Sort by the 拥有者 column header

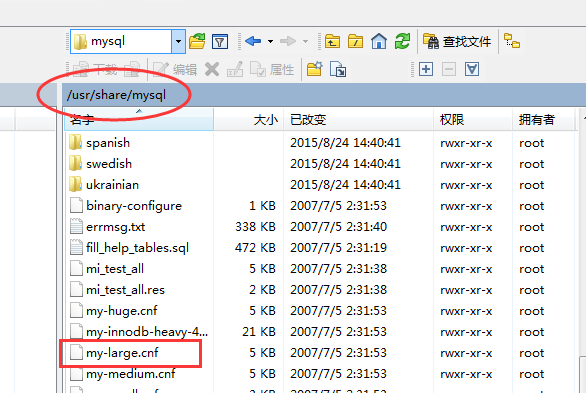543,120
